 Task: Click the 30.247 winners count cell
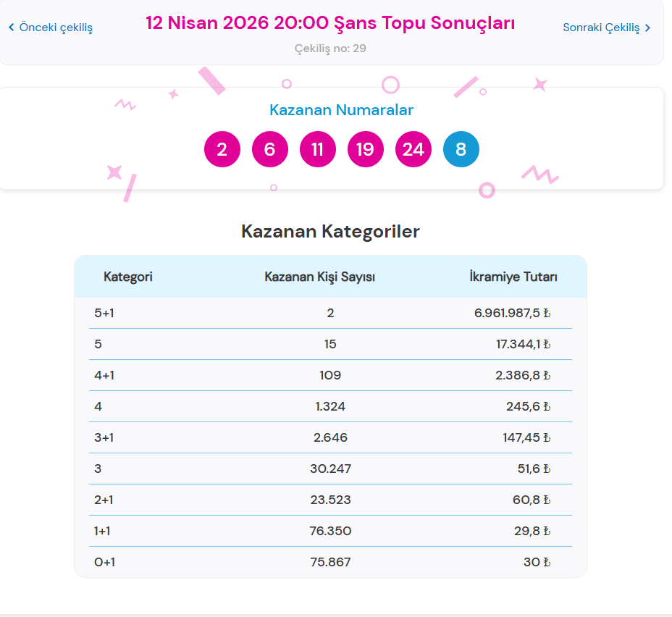coord(330,469)
